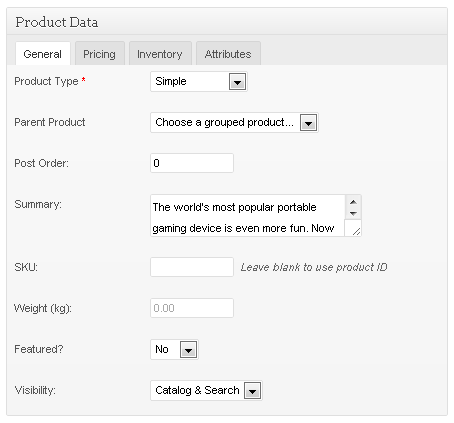Screen dimensions: 454x423
Task: Click inside the Summary text area
Action: coord(247,216)
